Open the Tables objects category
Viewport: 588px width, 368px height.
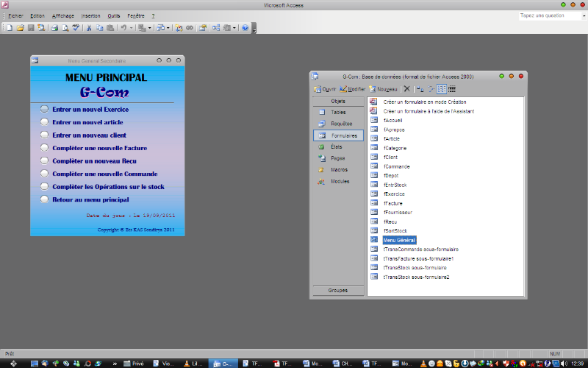(337, 113)
